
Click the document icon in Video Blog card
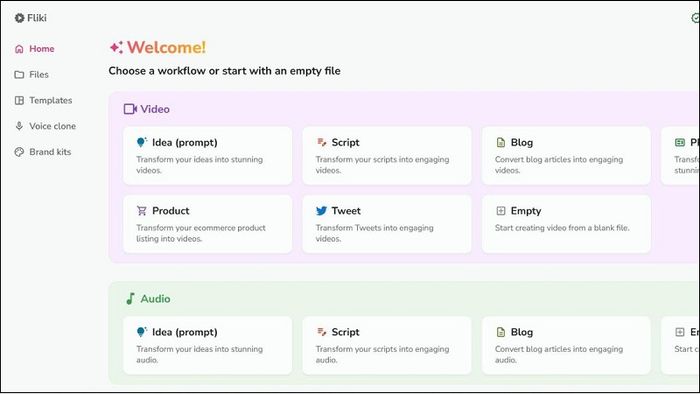[x=501, y=142]
